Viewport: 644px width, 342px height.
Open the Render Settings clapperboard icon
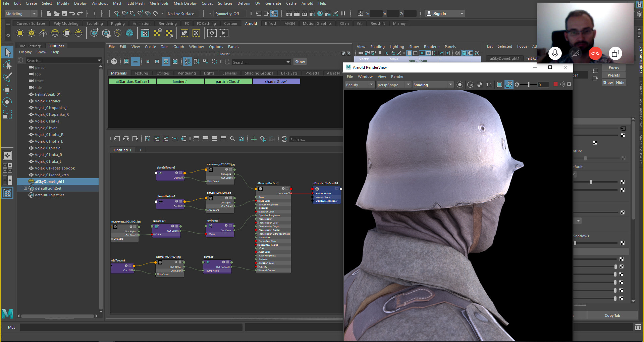click(x=312, y=13)
